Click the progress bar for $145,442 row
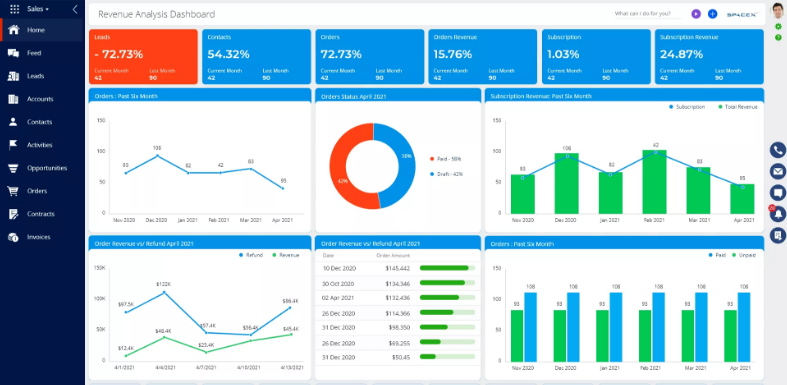 (447, 268)
